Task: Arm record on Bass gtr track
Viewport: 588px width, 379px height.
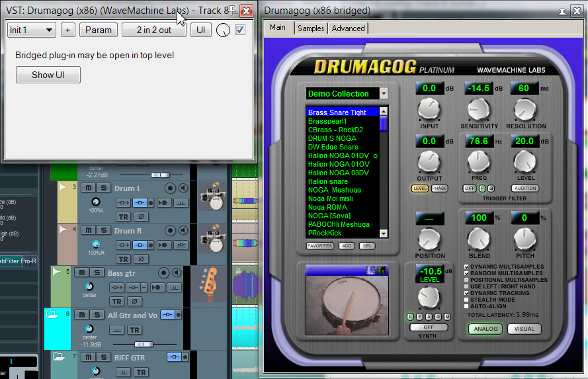Action: 163,273
